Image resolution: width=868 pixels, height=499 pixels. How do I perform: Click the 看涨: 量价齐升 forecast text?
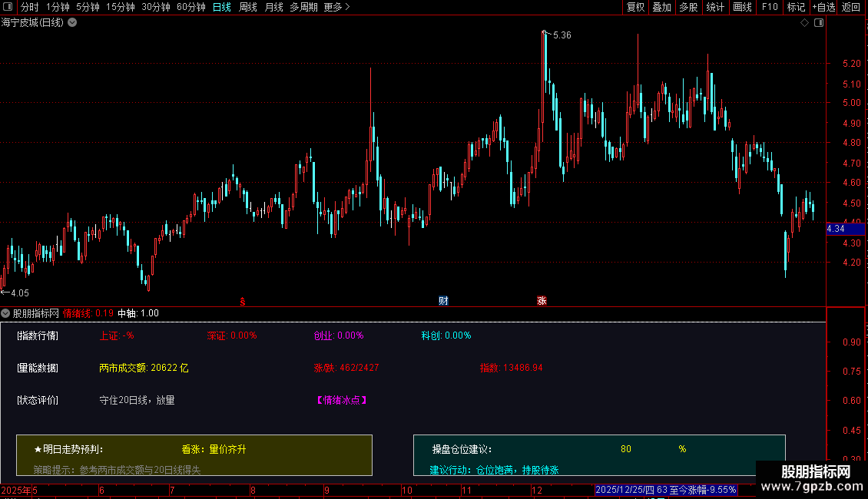pyautogui.click(x=214, y=449)
